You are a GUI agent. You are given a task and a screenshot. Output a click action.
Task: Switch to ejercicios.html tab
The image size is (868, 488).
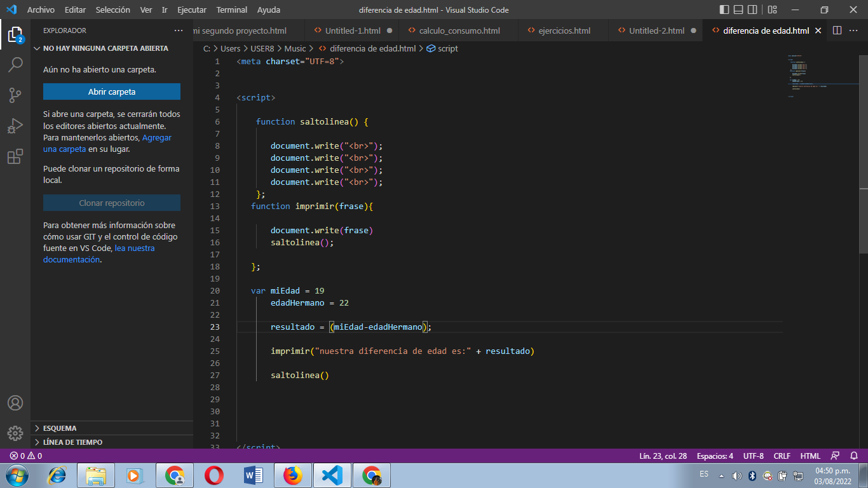pos(564,30)
